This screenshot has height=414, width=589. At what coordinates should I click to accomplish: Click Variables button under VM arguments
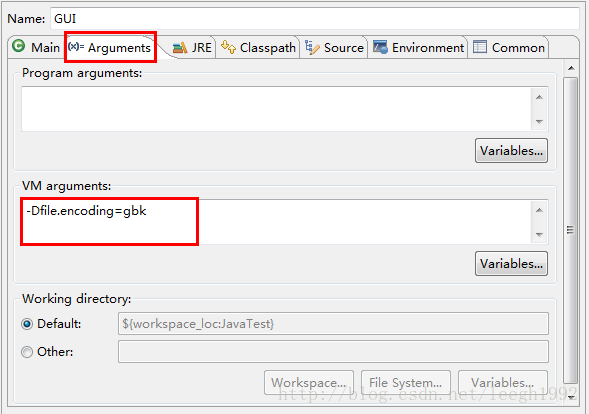click(511, 264)
